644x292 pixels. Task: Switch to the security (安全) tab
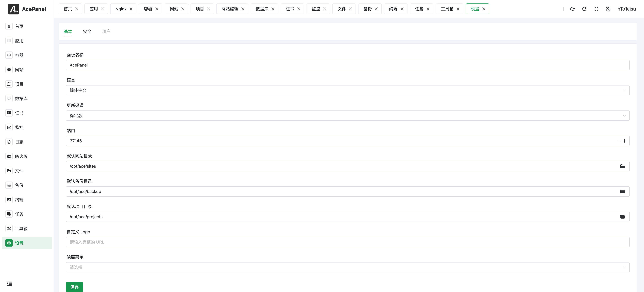[87, 32]
